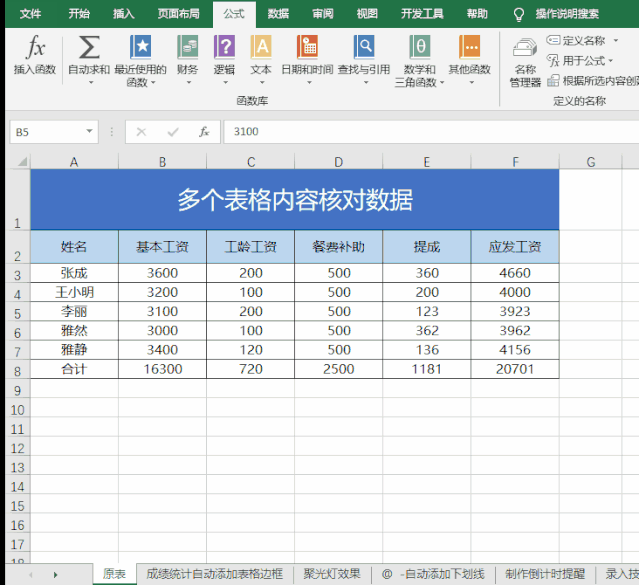Open the File (文件) tab
639x585 pixels.
pos(31,14)
